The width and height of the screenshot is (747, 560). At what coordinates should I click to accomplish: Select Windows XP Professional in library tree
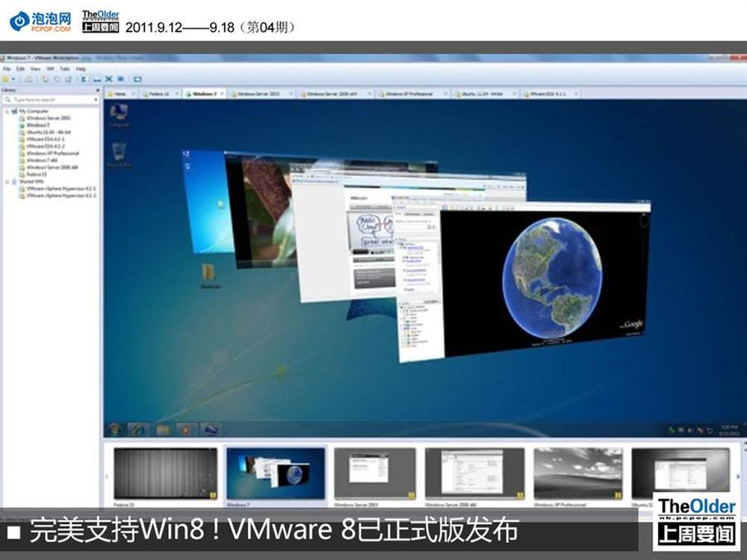coord(49,154)
